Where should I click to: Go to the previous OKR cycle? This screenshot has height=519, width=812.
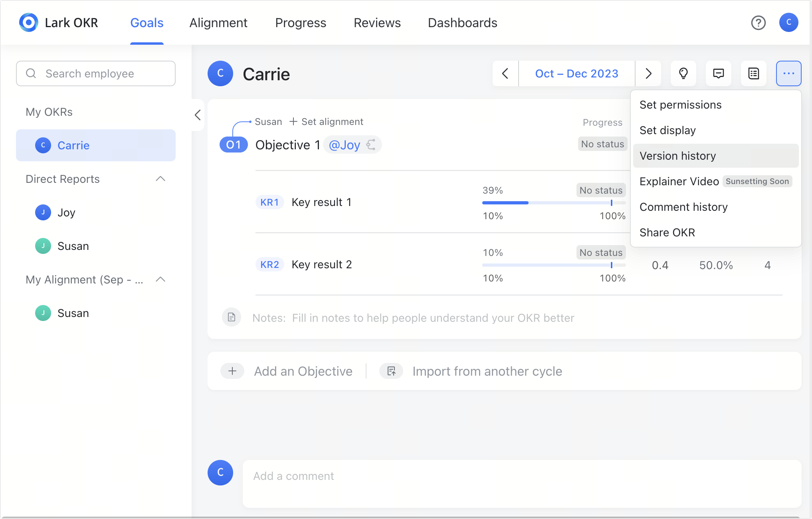505,73
